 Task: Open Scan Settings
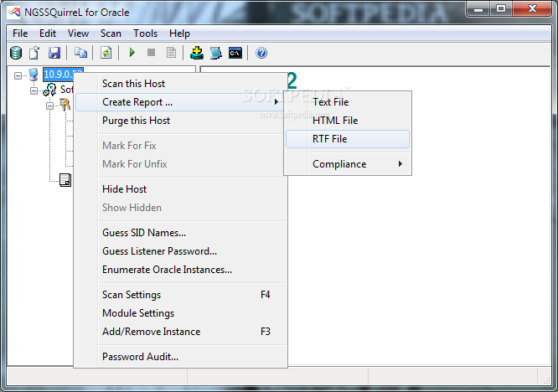click(181, 295)
